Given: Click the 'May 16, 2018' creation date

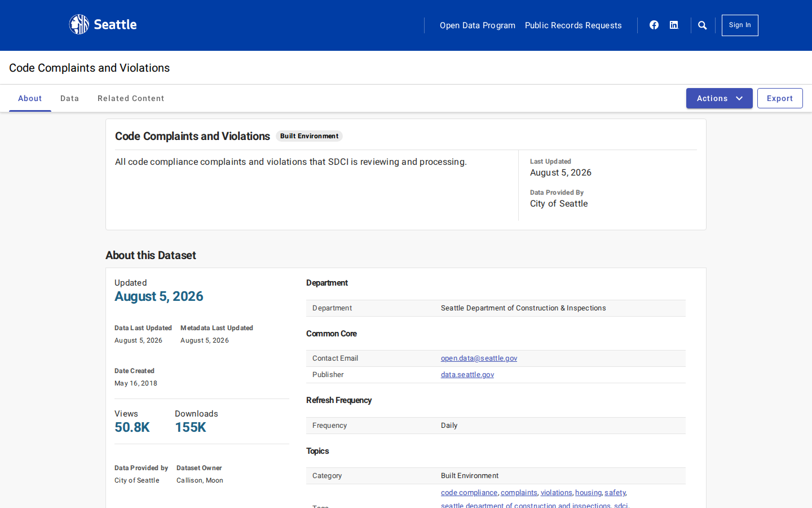Looking at the screenshot, I should pos(136,383).
